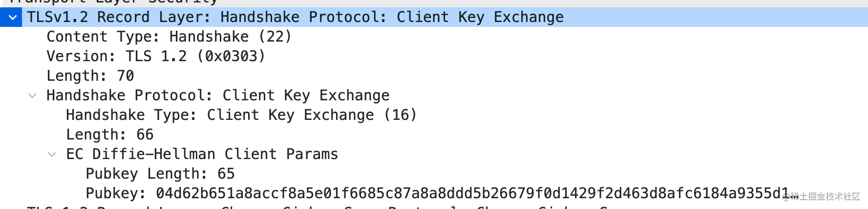Click the "Pubkey:" field label
The width and height of the screenshot is (868, 209).
116,193
